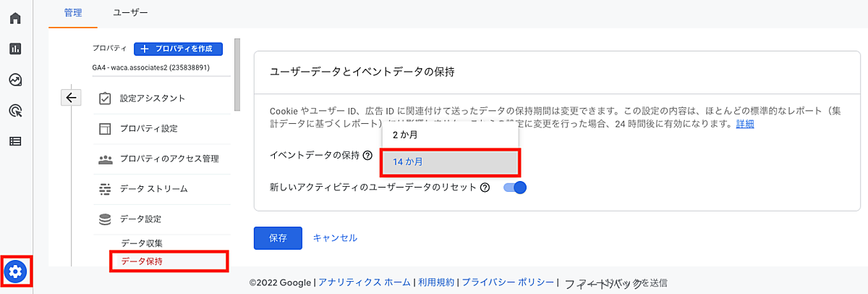Select the 14 か月 dropdown option
Screen dimensions: 868x294
pos(449,162)
